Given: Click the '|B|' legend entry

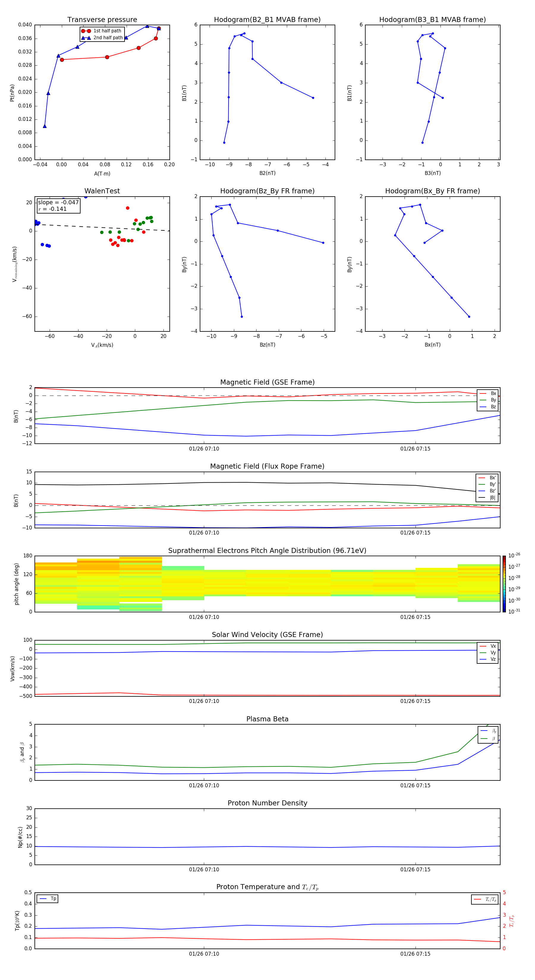Looking at the screenshot, I should (x=487, y=498).
